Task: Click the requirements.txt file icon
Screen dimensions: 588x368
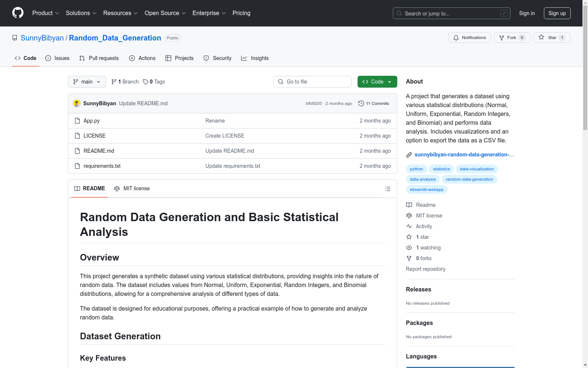Action: 77,166
